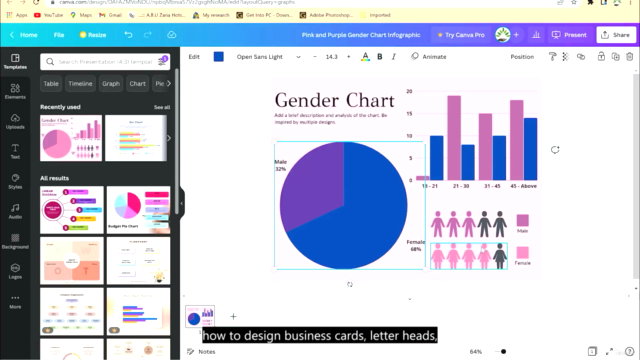Click the rotate handle below pie chart
This screenshot has width=640, height=360.
[350, 284]
